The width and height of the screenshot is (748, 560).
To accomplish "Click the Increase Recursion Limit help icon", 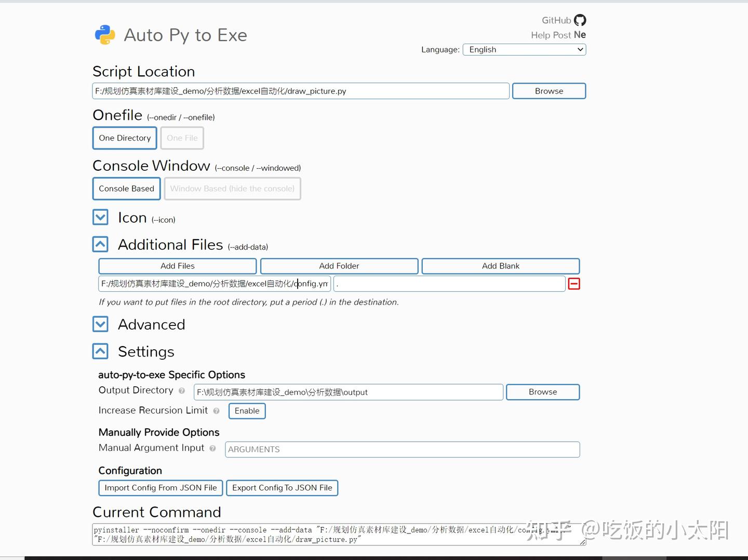I will click(x=216, y=411).
